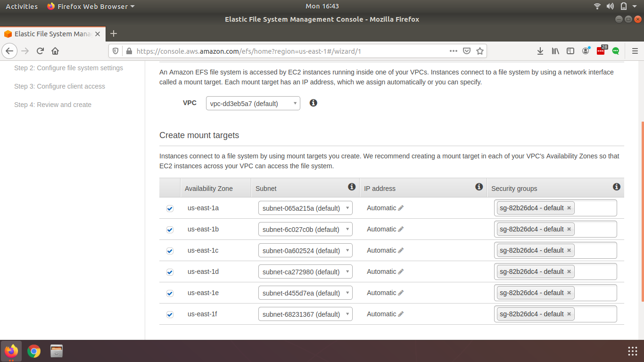This screenshot has width=644, height=362.
Task: Click the red extension icon with badge 28
Action: tap(601, 50)
